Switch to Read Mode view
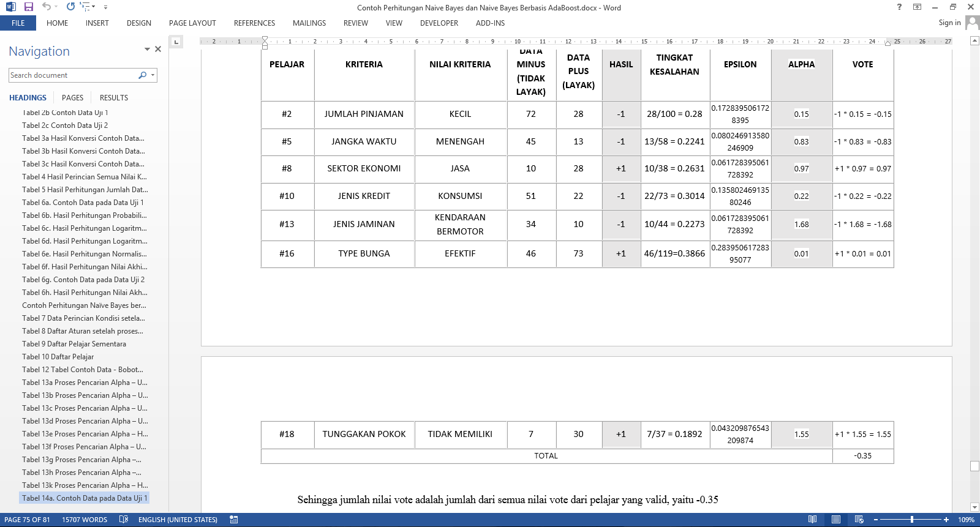 (812, 520)
